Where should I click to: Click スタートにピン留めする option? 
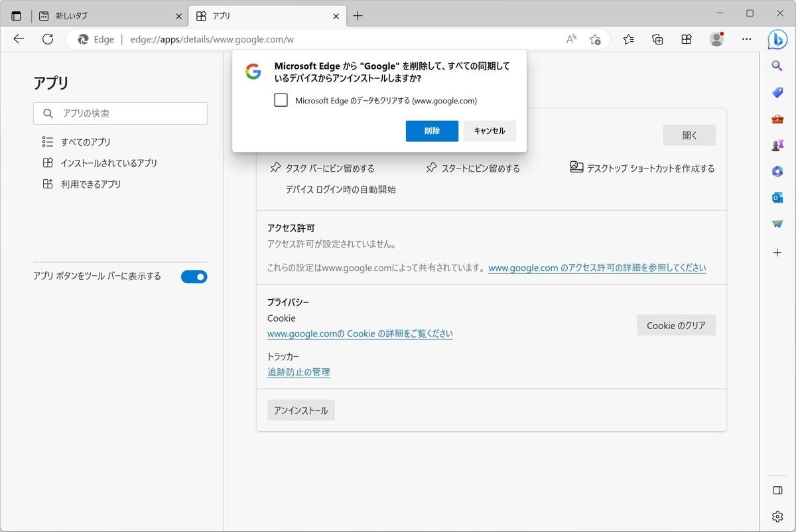(473, 168)
